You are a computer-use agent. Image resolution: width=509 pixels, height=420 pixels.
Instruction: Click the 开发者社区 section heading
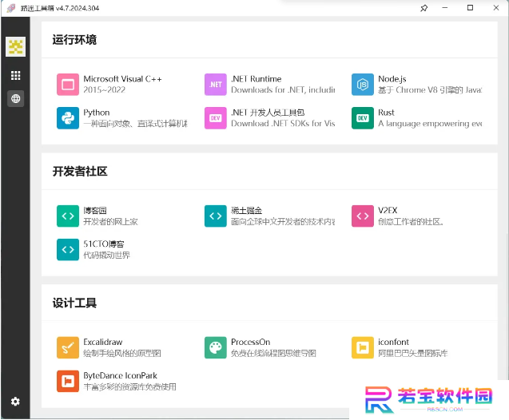click(80, 171)
